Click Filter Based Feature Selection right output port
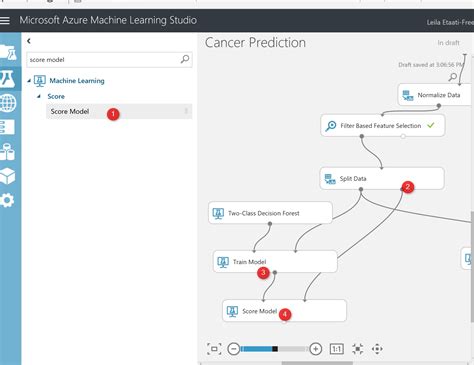The height and width of the screenshot is (365, 474). click(403, 136)
